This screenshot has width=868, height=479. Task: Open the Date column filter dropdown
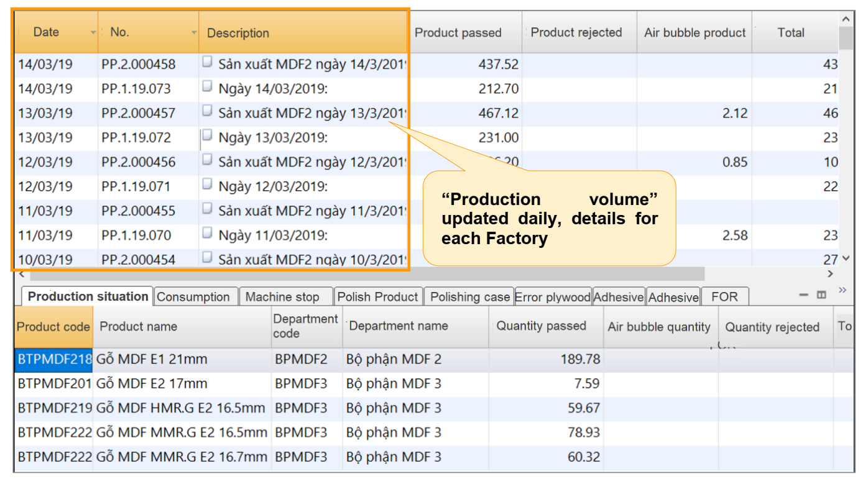pos(93,32)
